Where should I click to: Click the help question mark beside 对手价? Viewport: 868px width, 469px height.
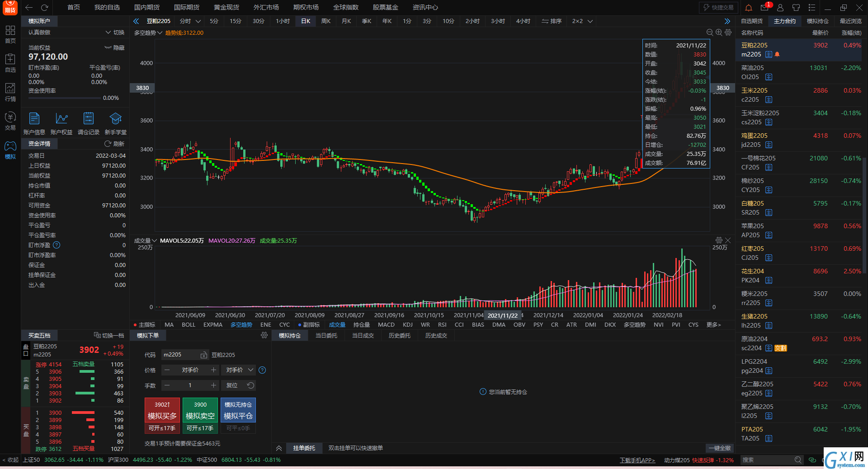[262, 370]
